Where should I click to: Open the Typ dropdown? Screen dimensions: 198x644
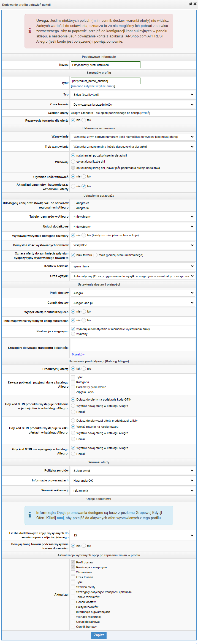[x=133, y=95]
